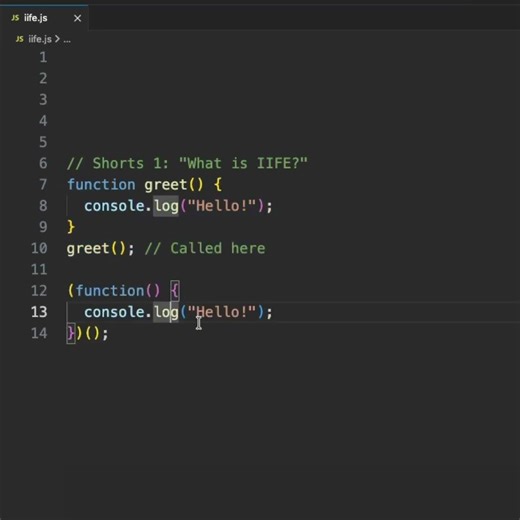Click the 'function' keyword on line 7

click(101, 185)
